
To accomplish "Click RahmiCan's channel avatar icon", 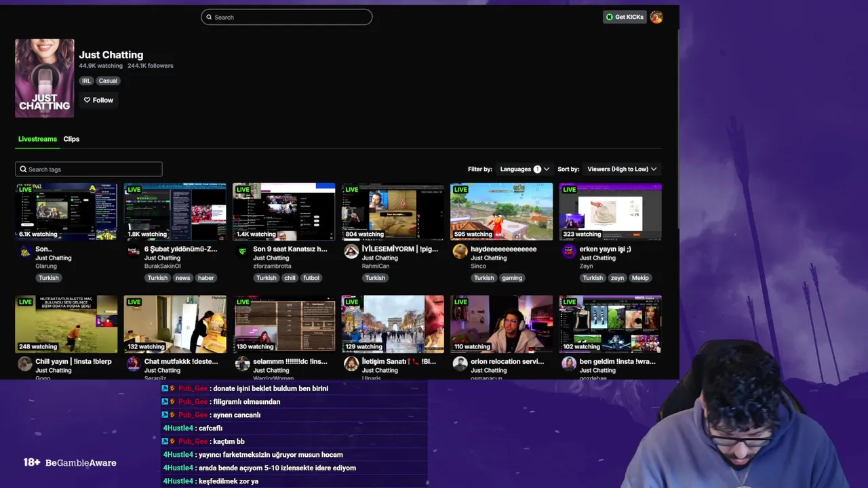I will coord(351,251).
